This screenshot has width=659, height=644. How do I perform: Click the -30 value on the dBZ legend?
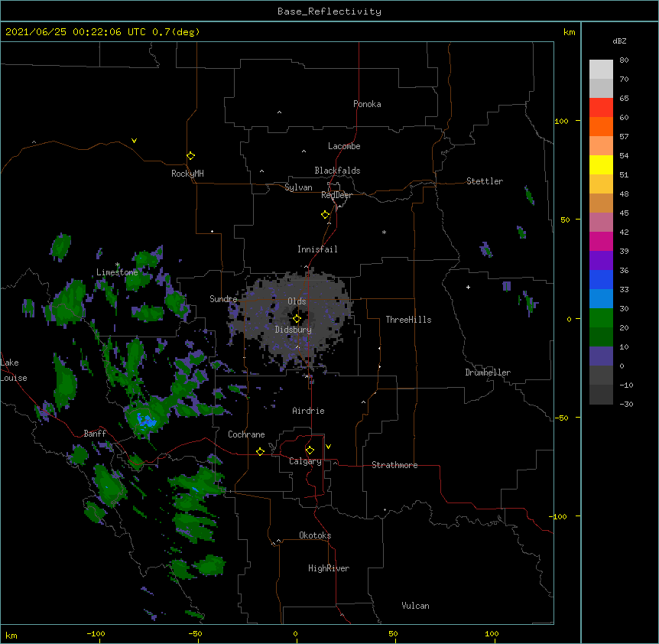click(626, 404)
